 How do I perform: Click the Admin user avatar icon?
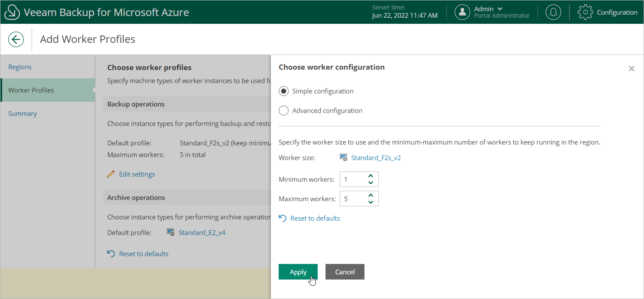[462, 12]
